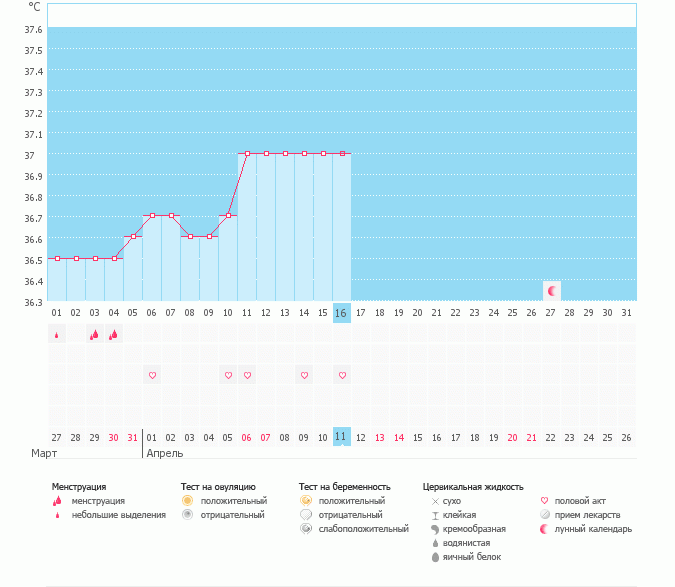Click the 36.7 data point on day 06
675x587 pixels.
pos(153,215)
